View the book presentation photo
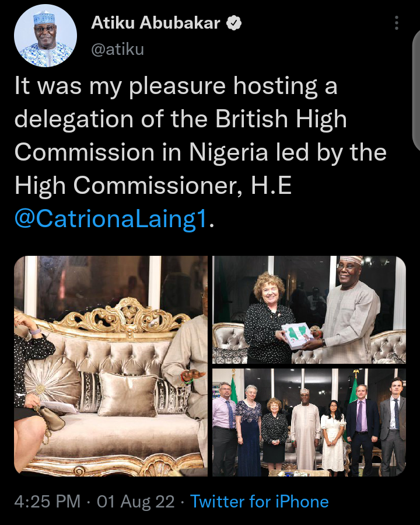This screenshot has width=420, height=525. (309, 310)
